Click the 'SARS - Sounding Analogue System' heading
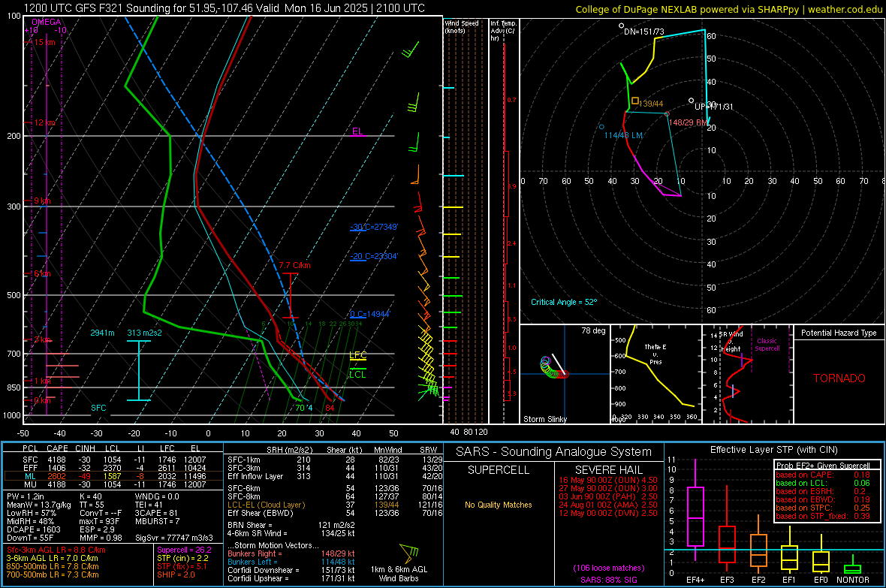Screen dimensions: 886x588 pyautogui.click(x=553, y=451)
